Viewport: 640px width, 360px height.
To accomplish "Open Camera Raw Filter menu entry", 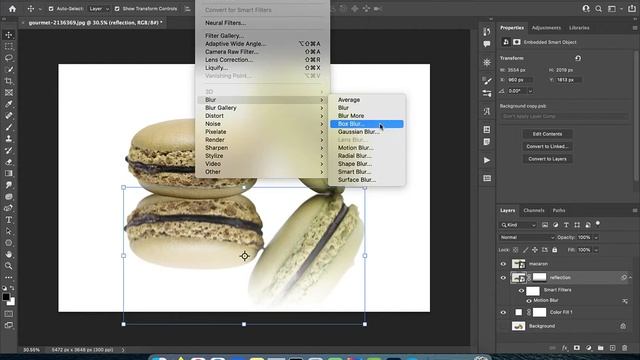I will (x=263, y=52).
